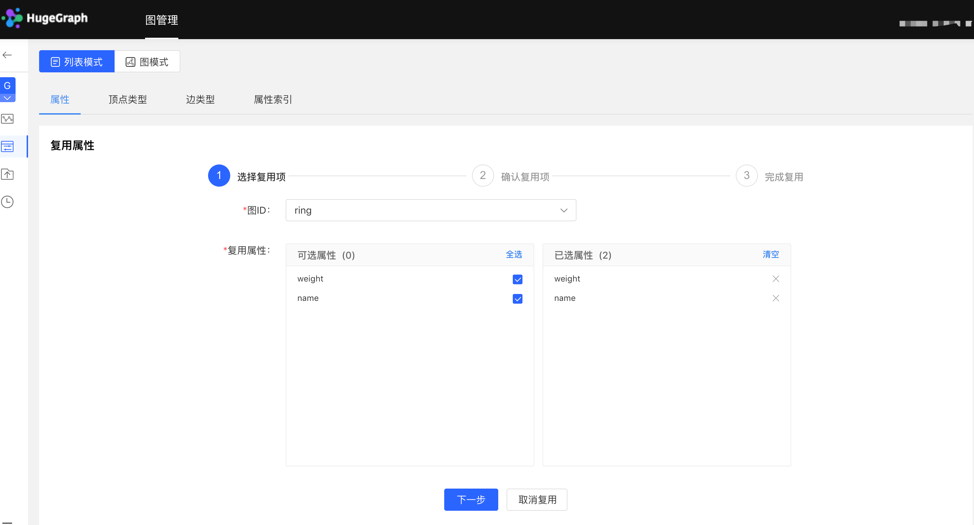This screenshot has width=974, height=525.
Task: Uncheck the weight property checkbox
Action: click(517, 280)
